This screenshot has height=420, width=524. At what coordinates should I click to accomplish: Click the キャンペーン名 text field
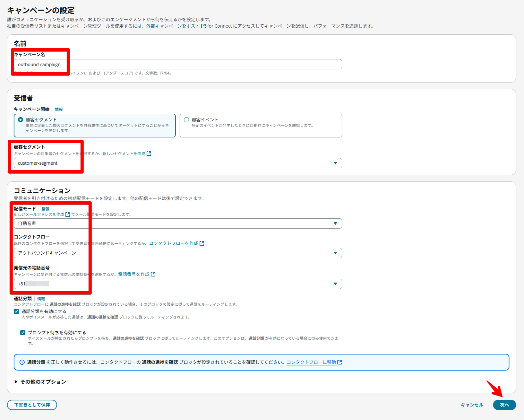178,65
